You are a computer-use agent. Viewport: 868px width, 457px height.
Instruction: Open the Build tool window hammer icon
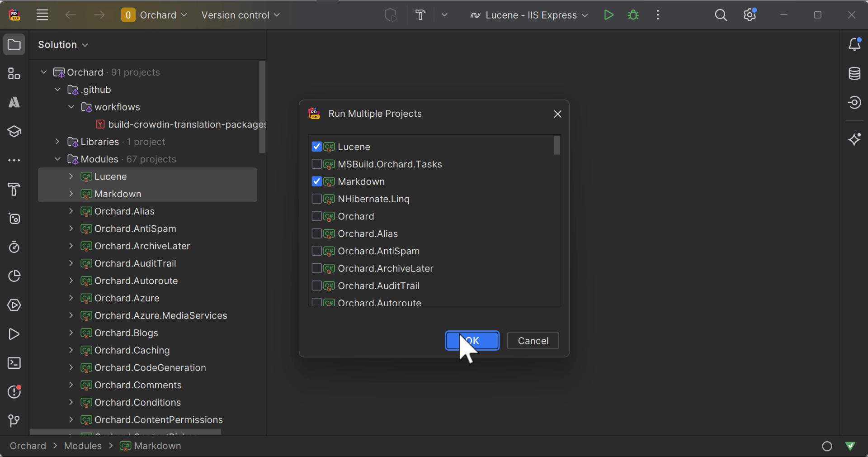[14, 190]
